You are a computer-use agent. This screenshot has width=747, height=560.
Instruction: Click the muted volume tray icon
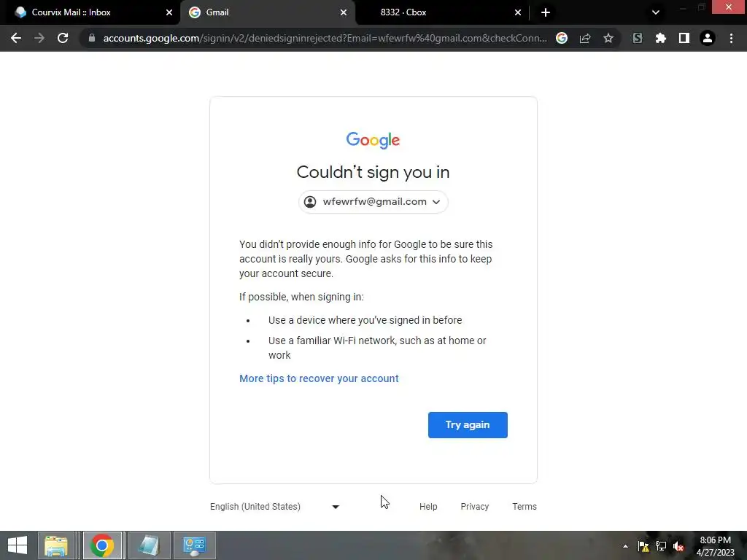point(678,546)
